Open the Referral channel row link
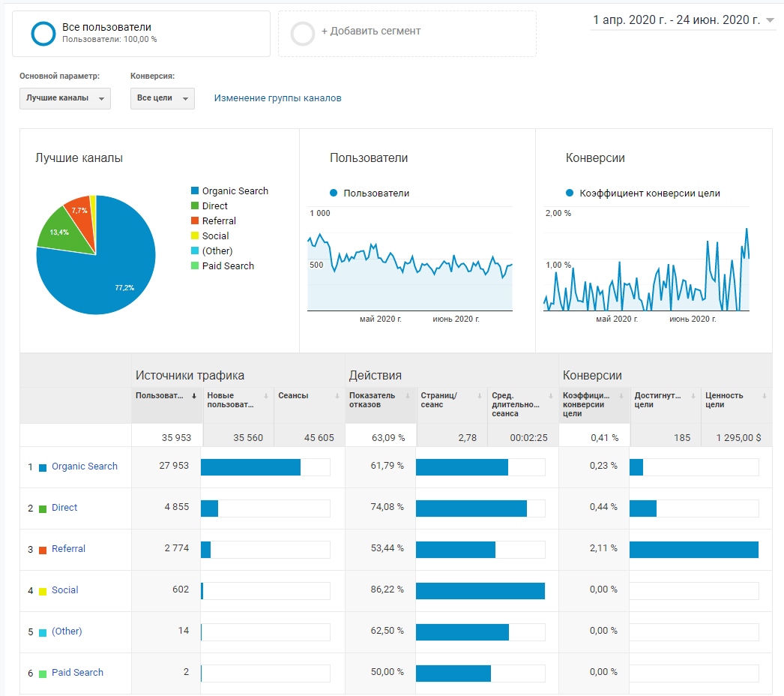 pos(68,549)
